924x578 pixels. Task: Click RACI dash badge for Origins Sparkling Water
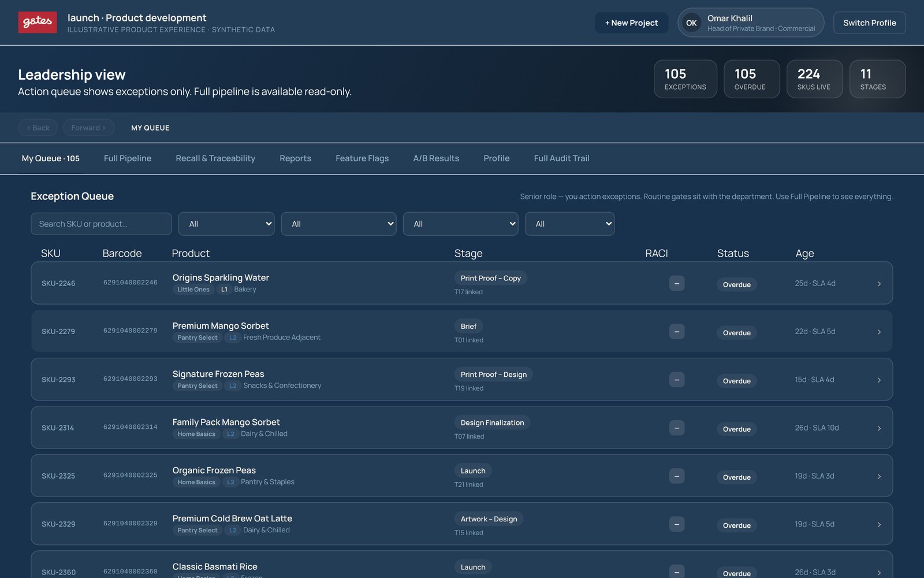pos(677,283)
